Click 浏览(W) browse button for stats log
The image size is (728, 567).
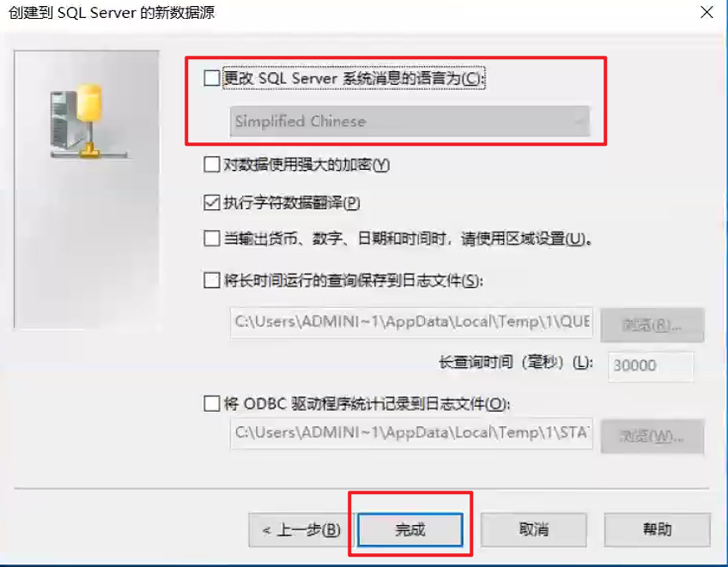pyautogui.click(x=652, y=437)
